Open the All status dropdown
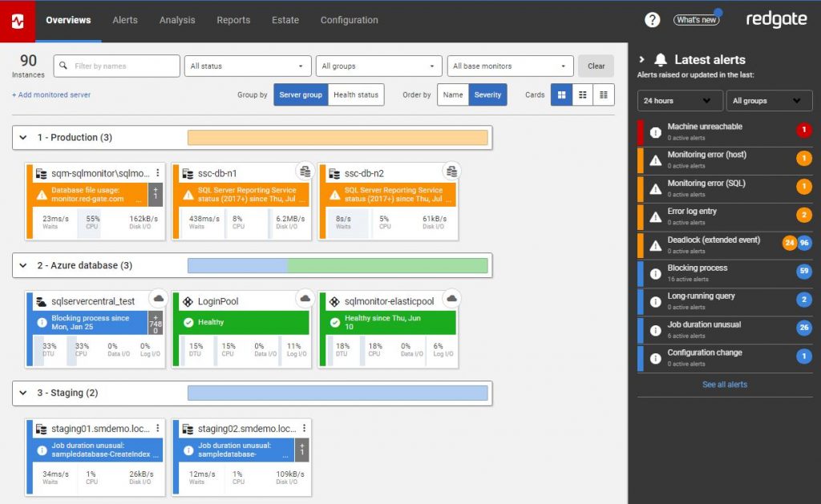This screenshot has width=821, height=504. click(x=247, y=66)
